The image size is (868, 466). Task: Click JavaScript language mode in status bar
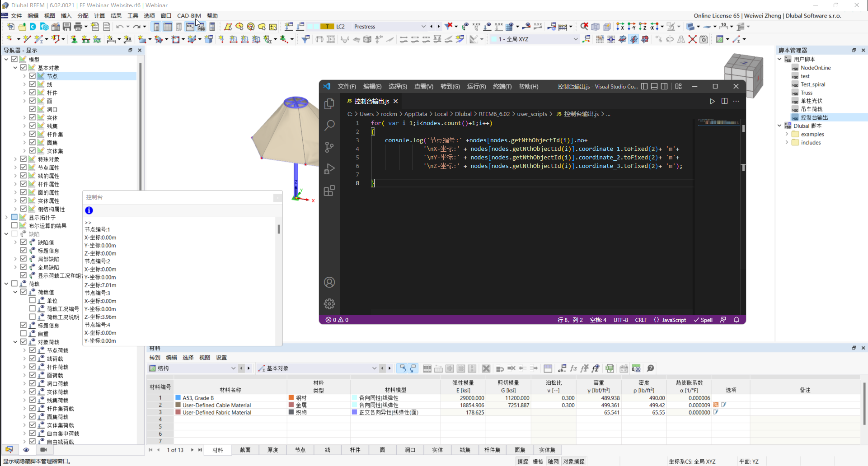click(x=674, y=320)
